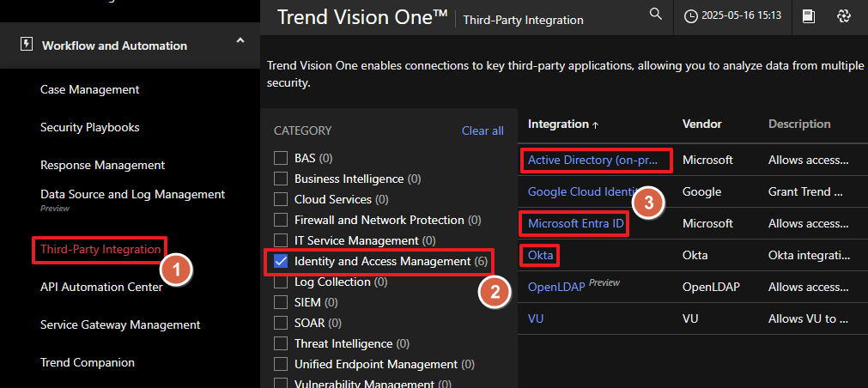This screenshot has width=868, height=388.
Task: Click the Vendor column header
Action: [x=701, y=124]
